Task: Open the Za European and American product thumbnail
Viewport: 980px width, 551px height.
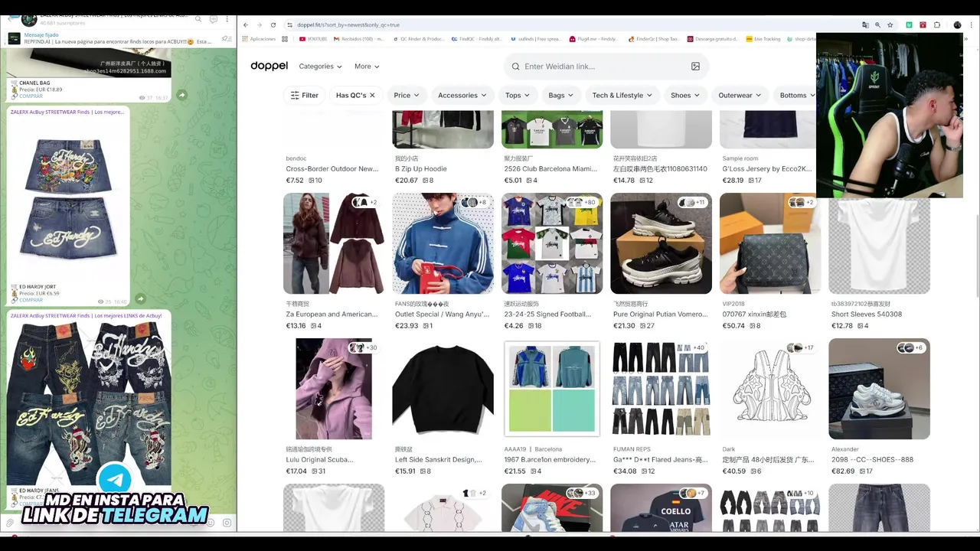Action: (x=334, y=243)
